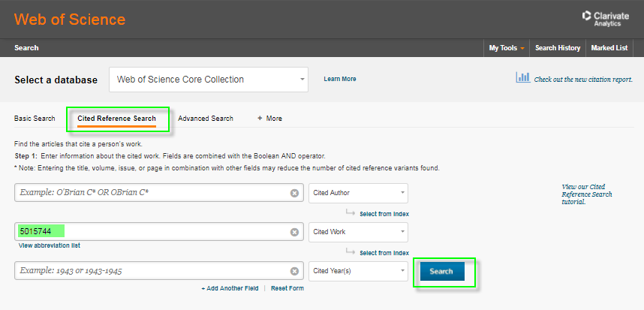Expand the Cited Work field type dropdown

[x=358, y=232]
